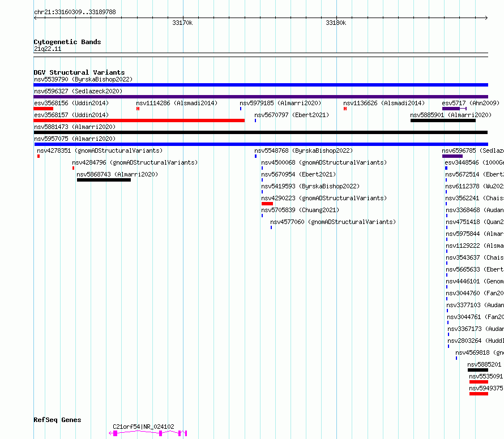This screenshot has width=504, height=439.
Task: Click the red nsv4290223 variant bar
Action: (267, 204)
